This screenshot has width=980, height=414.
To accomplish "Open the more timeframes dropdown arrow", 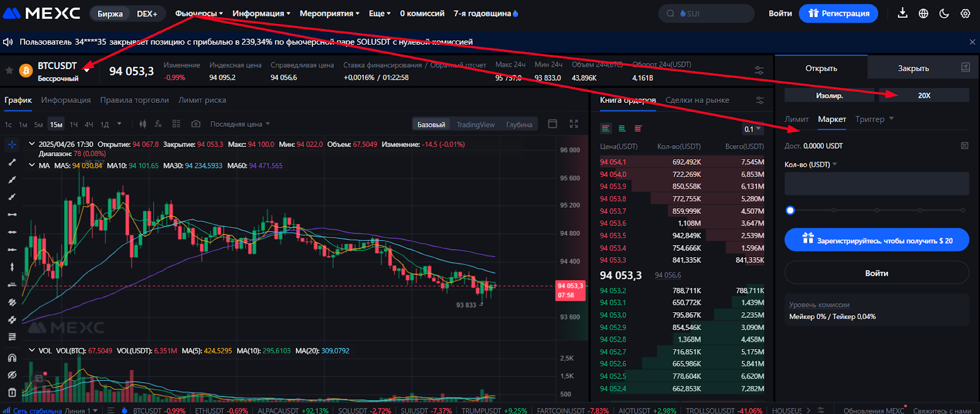I will click(119, 124).
